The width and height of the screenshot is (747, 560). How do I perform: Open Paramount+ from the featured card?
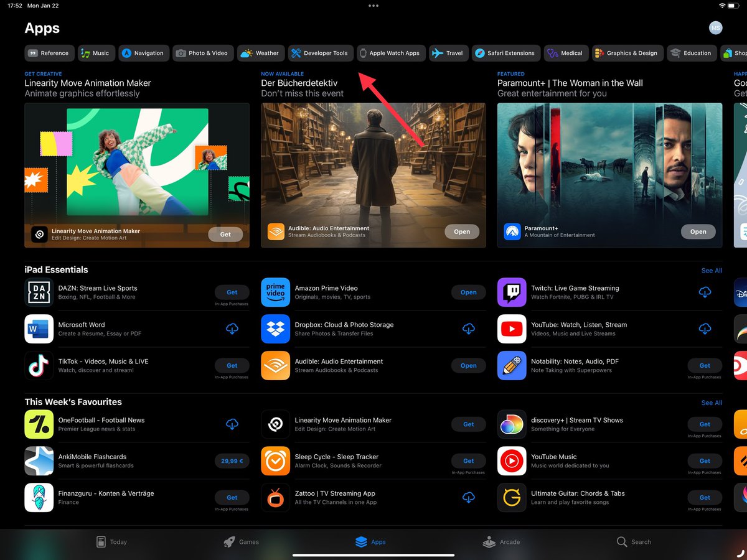[698, 231]
